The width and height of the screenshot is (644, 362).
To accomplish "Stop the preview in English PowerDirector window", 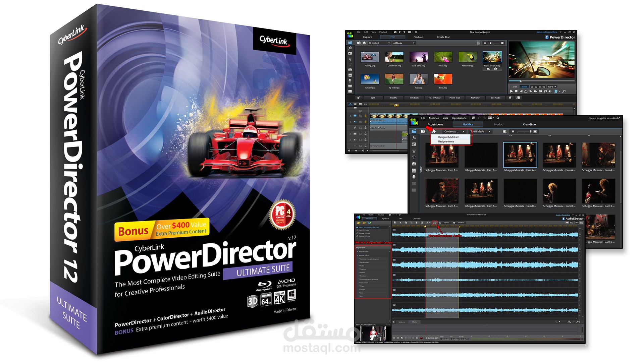I will [x=516, y=91].
